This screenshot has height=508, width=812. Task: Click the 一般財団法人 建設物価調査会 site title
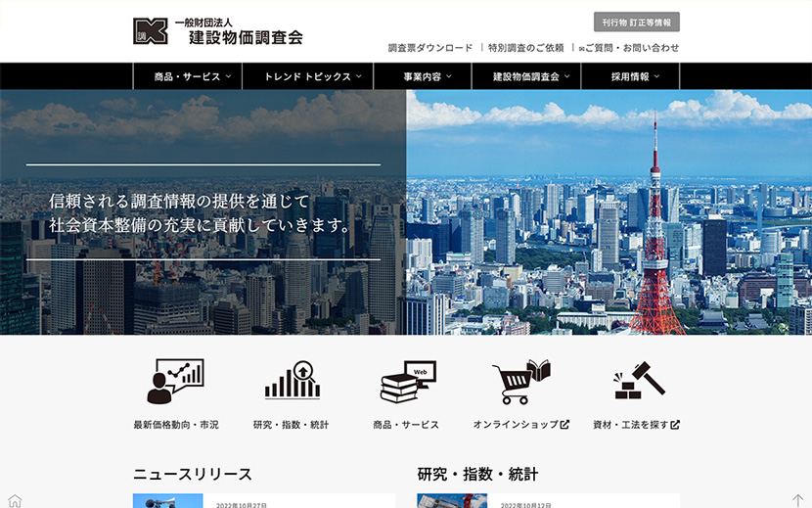240,31
